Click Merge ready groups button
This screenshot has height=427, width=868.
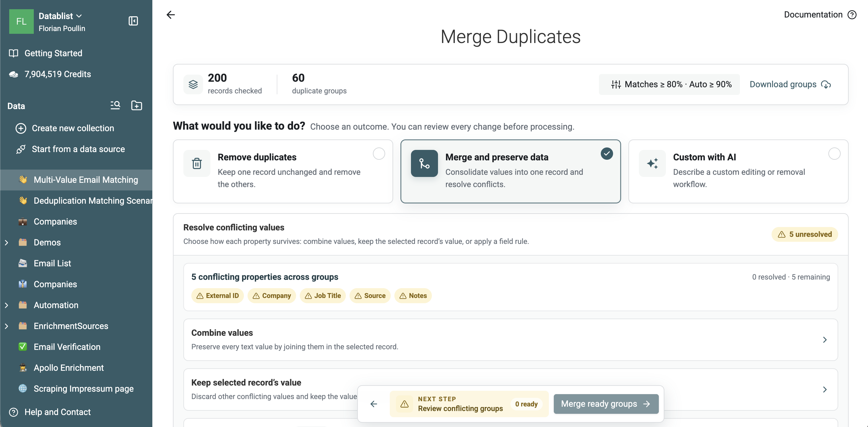[606, 404]
